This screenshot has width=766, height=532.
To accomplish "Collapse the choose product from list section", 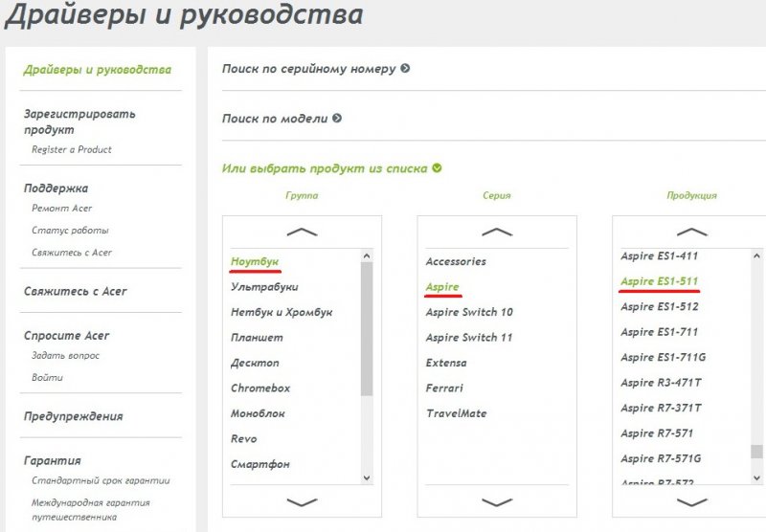I will tap(331, 168).
